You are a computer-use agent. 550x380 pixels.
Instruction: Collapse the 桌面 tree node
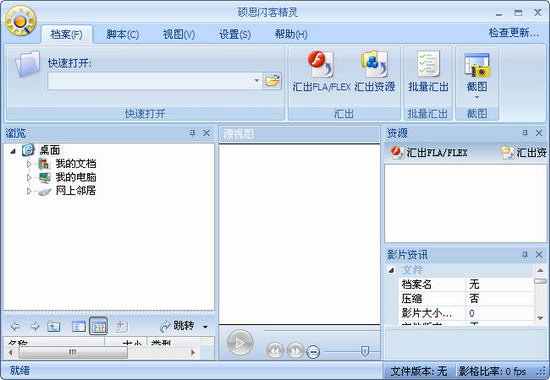pos(13,151)
